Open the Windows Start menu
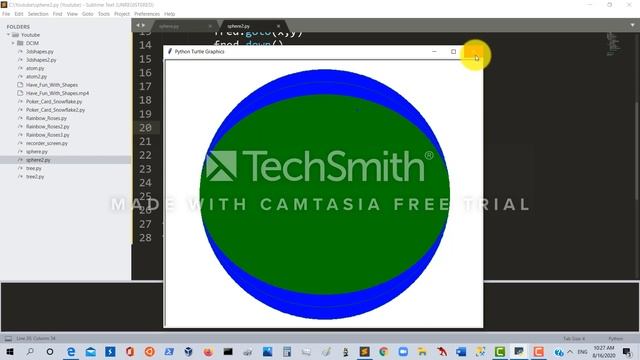 click(x=10, y=351)
